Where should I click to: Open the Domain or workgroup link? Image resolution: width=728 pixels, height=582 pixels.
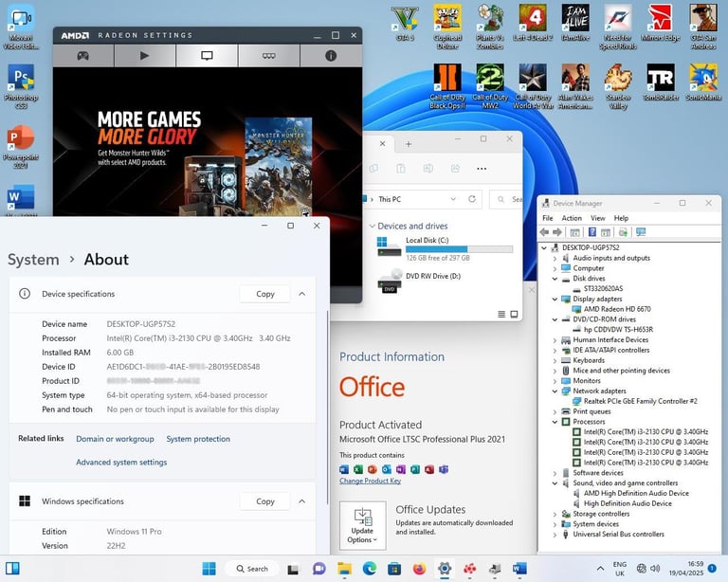coord(115,439)
